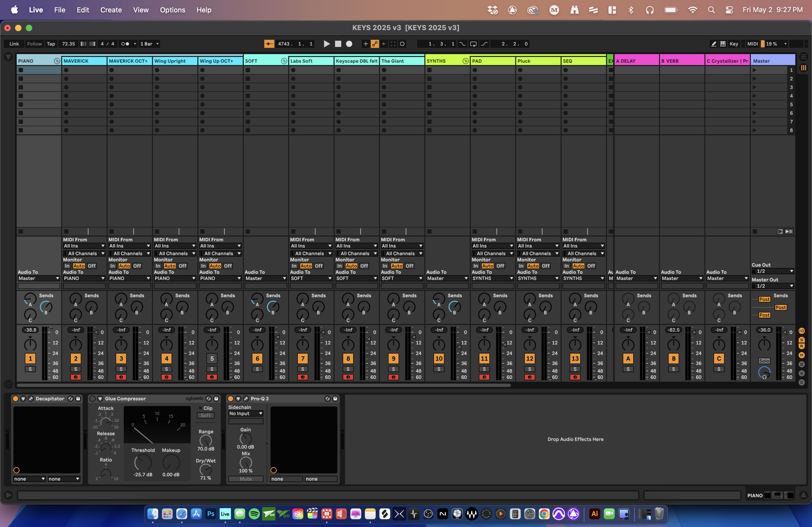
Task: Open the Help menu
Action: (204, 10)
